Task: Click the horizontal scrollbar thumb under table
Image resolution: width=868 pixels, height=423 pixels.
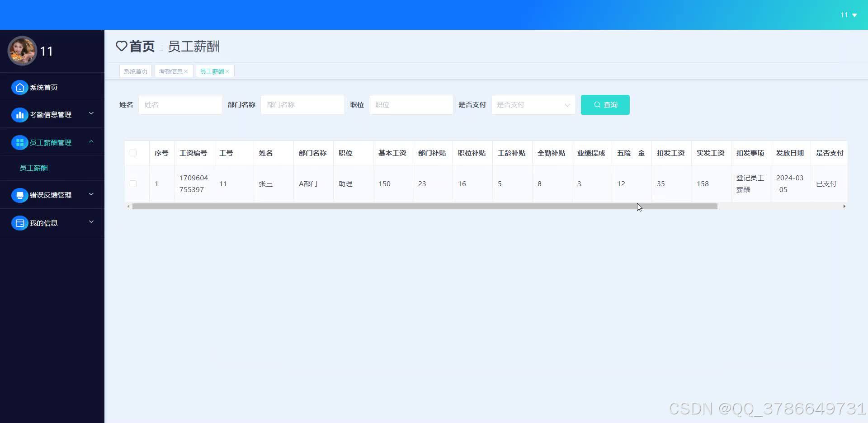Action: click(x=425, y=207)
